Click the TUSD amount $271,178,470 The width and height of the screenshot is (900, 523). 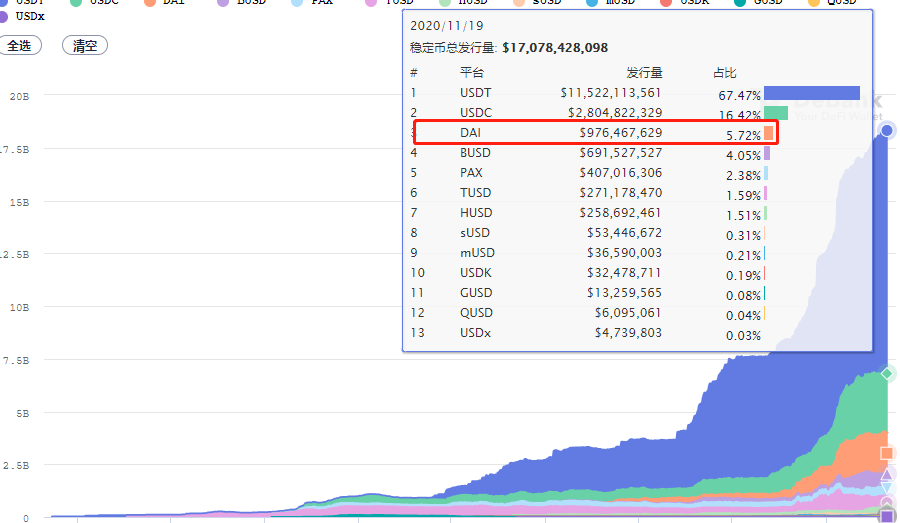point(620,193)
